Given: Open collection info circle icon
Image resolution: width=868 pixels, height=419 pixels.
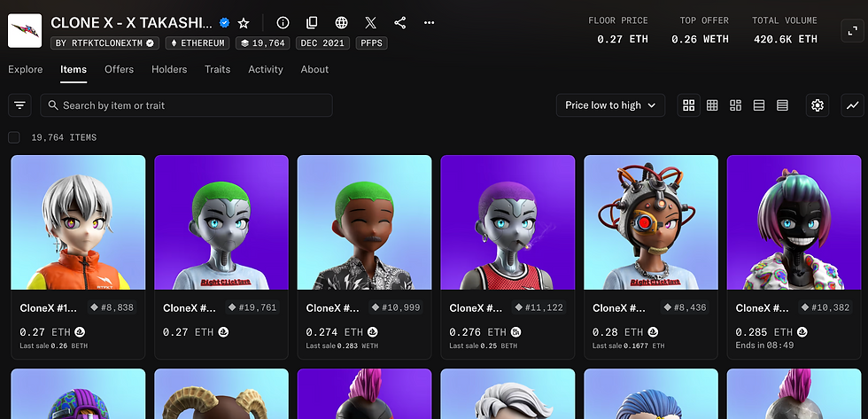Looking at the screenshot, I should tap(283, 23).
